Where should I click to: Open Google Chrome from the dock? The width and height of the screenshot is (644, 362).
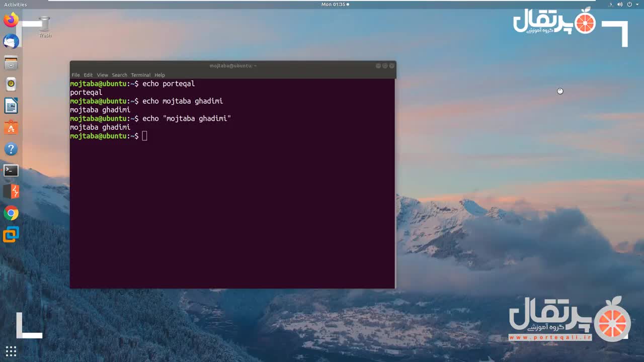point(11,213)
